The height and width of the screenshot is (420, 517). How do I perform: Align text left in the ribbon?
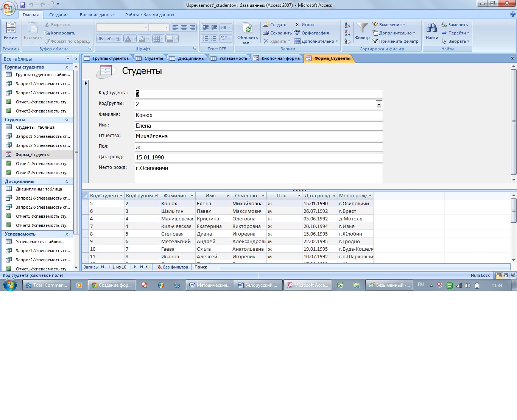tap(175, 28)
